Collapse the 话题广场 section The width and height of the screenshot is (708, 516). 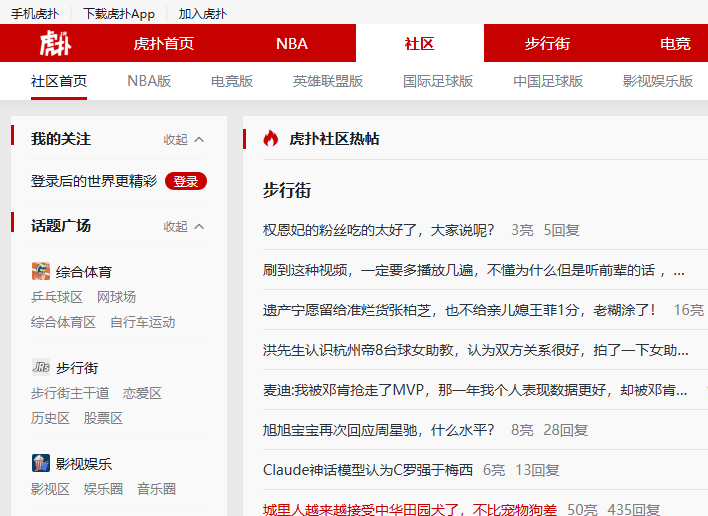tap(184, 226)
